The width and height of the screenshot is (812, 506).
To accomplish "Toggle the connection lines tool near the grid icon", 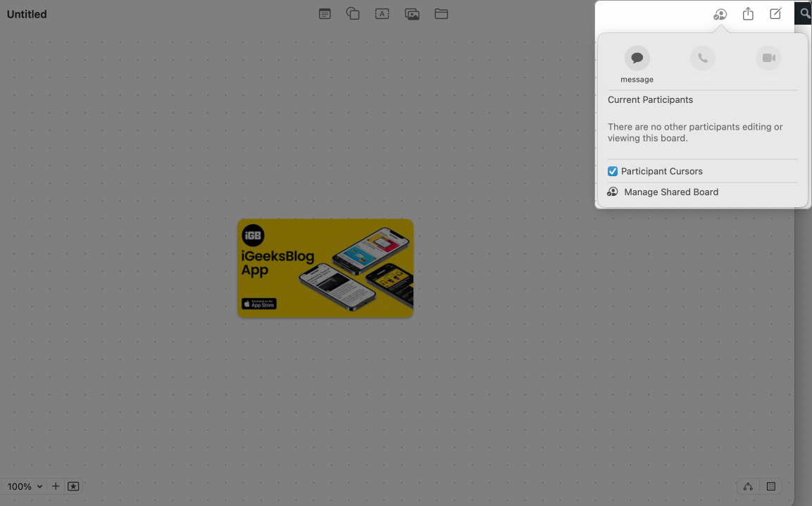I will pos(747,486).
